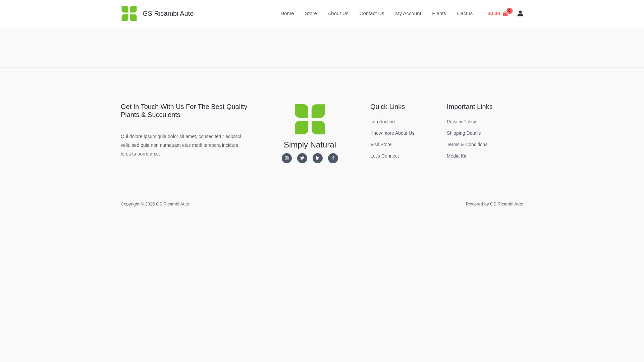Click the green site logo in header
The height and width of the screenshot is (362, 644).
pos(129,13)
